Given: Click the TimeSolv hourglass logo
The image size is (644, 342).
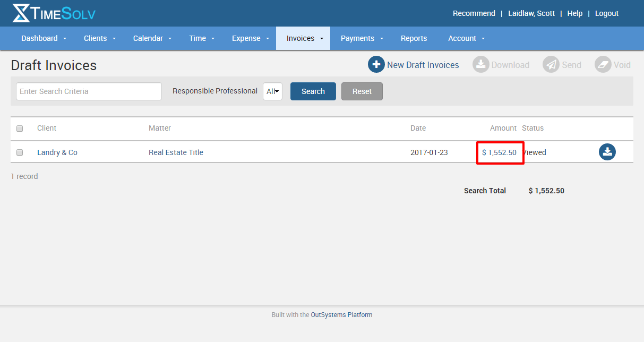Looking at the screenshot, I should tap(21, 13).
